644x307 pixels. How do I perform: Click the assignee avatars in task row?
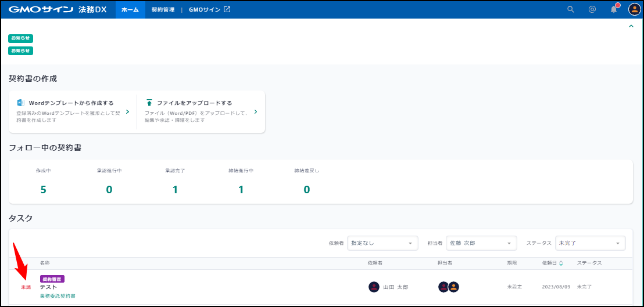tap(448, 287)
